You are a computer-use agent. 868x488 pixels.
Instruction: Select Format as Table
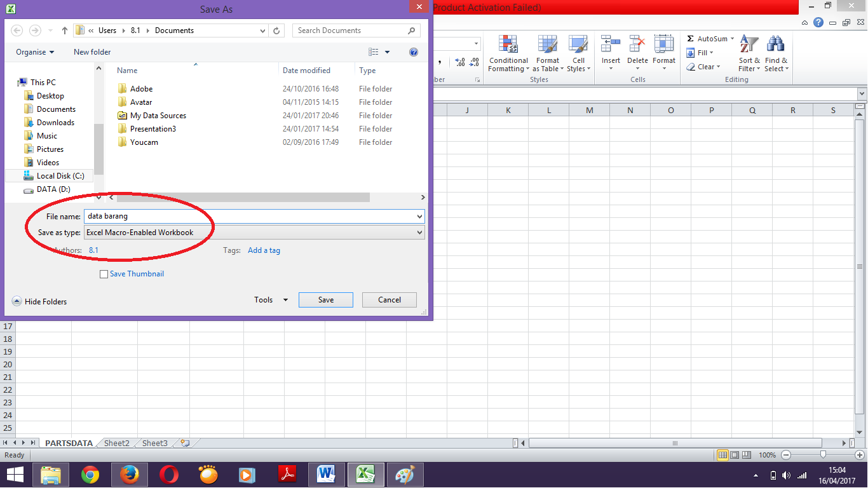(547, 55)
